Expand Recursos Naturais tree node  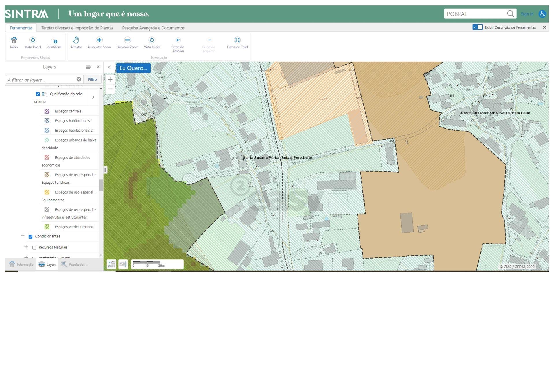[x=26, y=247]
